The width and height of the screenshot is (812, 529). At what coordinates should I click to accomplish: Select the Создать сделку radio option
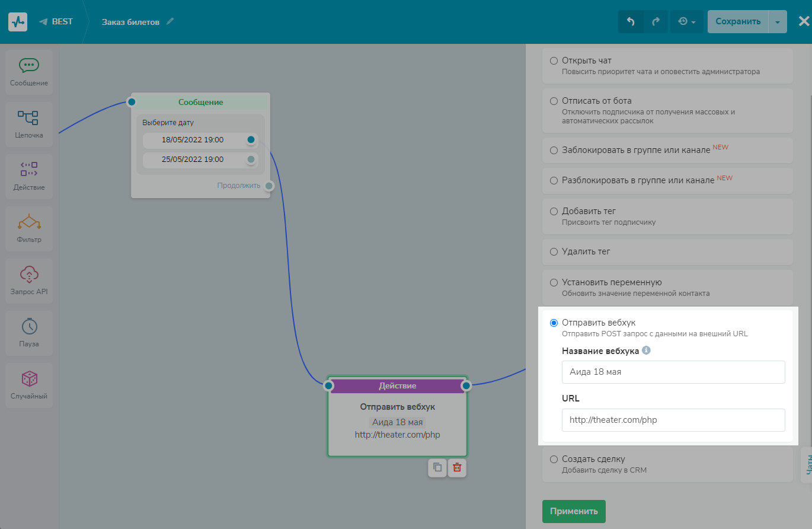(x=554, y=459)
